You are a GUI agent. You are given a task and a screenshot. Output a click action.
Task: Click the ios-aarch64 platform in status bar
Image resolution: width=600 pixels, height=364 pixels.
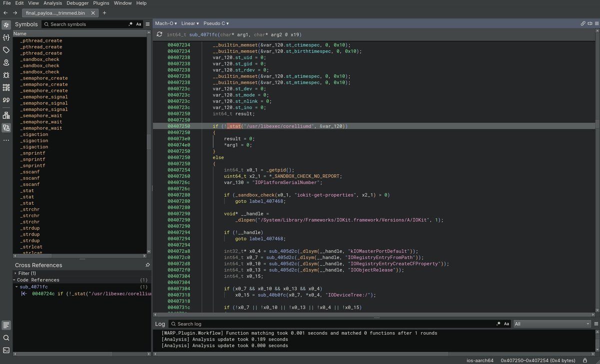[x=479, y=360]
